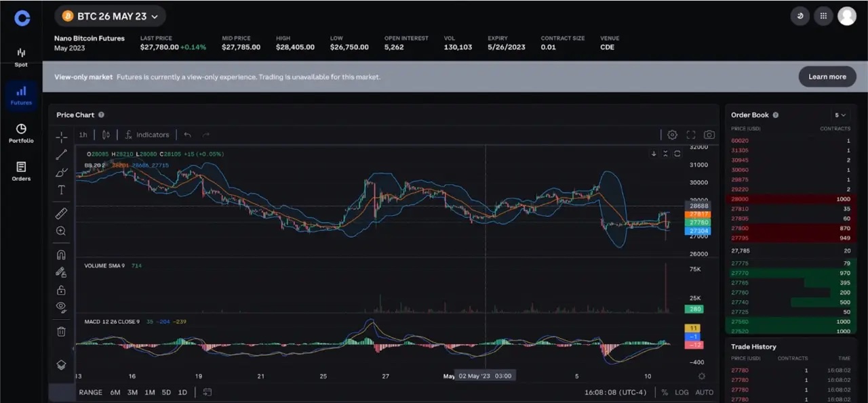Open the Indicators panel

pos(146,135)
